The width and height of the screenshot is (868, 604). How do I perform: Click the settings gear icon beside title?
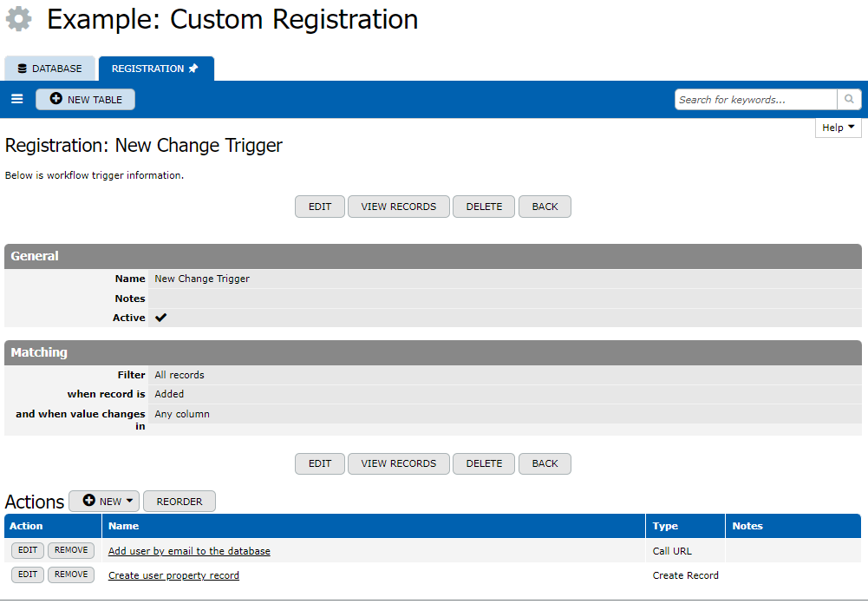[x=19, y=19]
